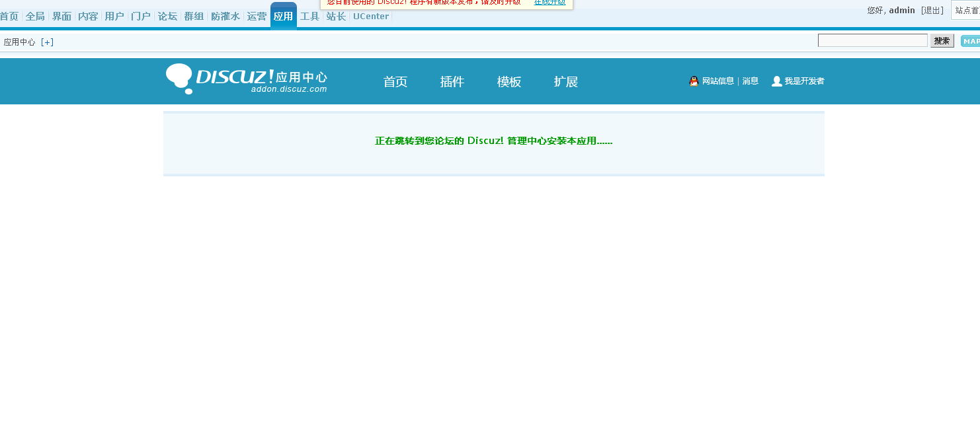The image size is (980, 432).
Task: Click the 应用中心 shortcut label
Action: pyautogui.click(x=19, y=42)
